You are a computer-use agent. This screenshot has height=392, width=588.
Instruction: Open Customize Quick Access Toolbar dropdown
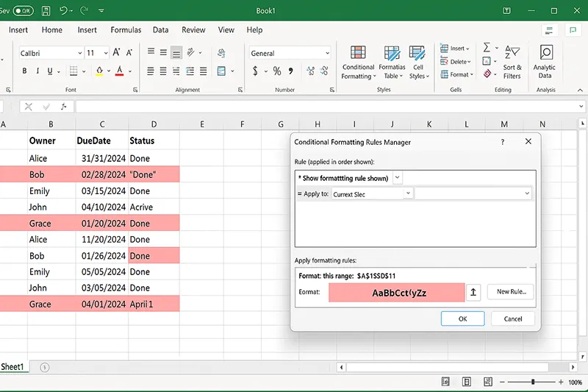click(101, 11)
